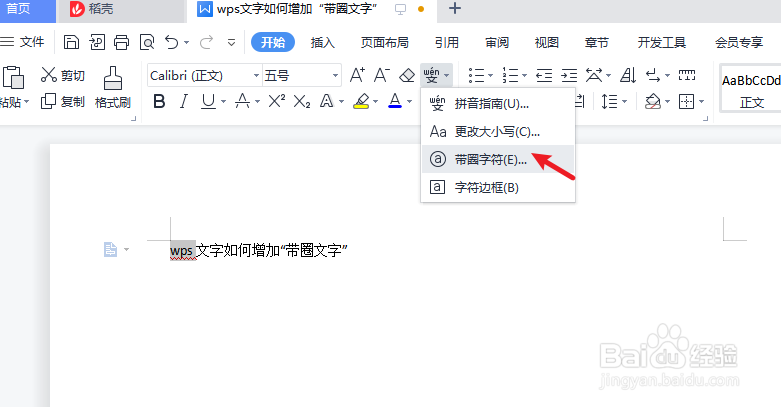Apply yellow highlight color
The height and width of the screenshot is (407, 781).
[361, 102]
